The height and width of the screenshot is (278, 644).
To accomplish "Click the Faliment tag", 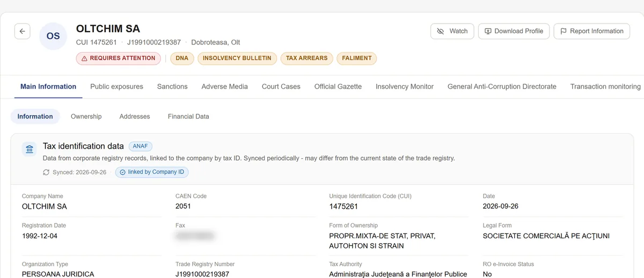I will coord(356,58).
